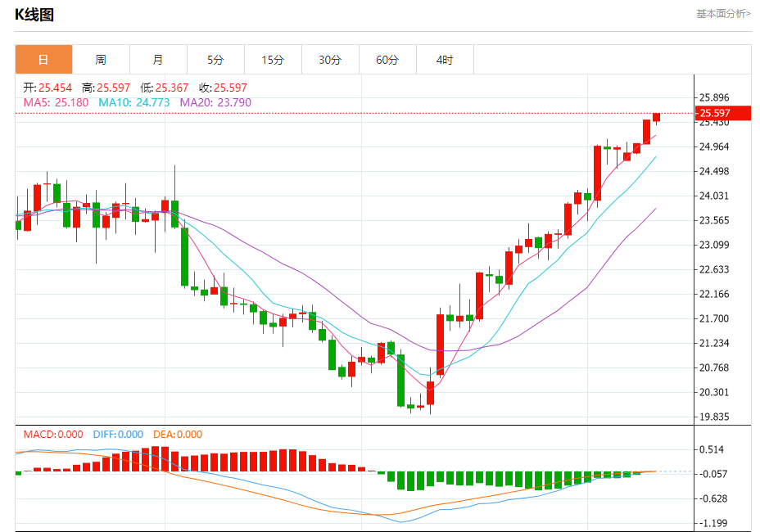
Task: Open the 15分 interval tab
Action: [x=273, y=60]
